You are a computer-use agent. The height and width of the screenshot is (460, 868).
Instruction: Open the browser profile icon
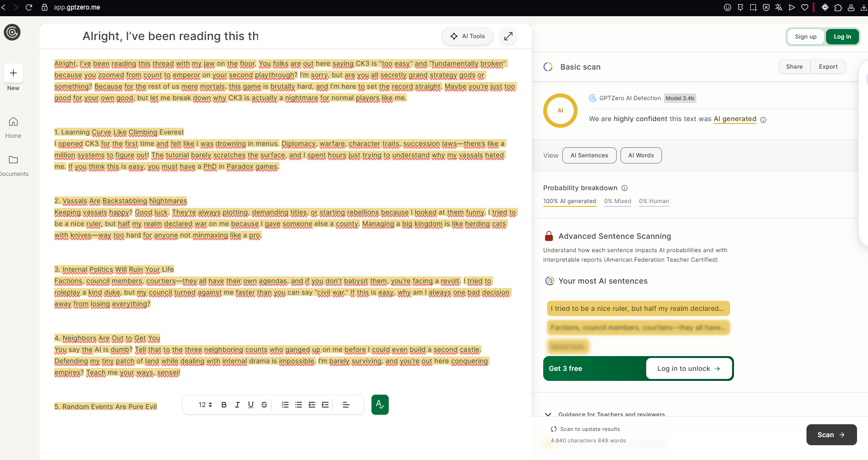click(851, 7)
